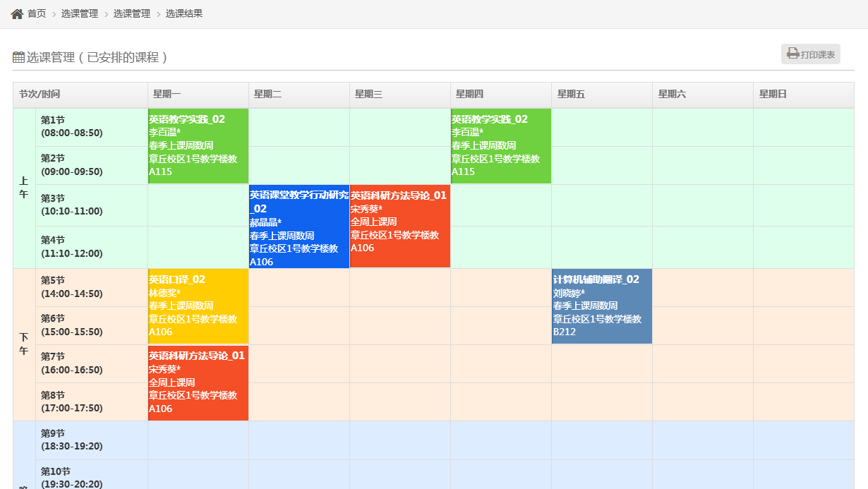Click the 下午 section label
The width and height of the screenshot is (868, 489).
click(24, 344)
